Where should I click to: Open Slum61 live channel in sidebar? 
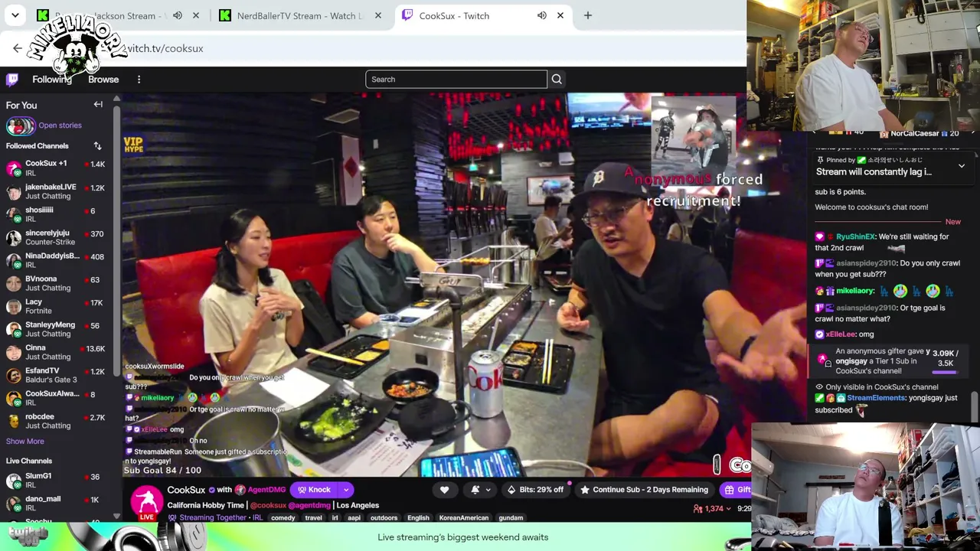(57, 480)
